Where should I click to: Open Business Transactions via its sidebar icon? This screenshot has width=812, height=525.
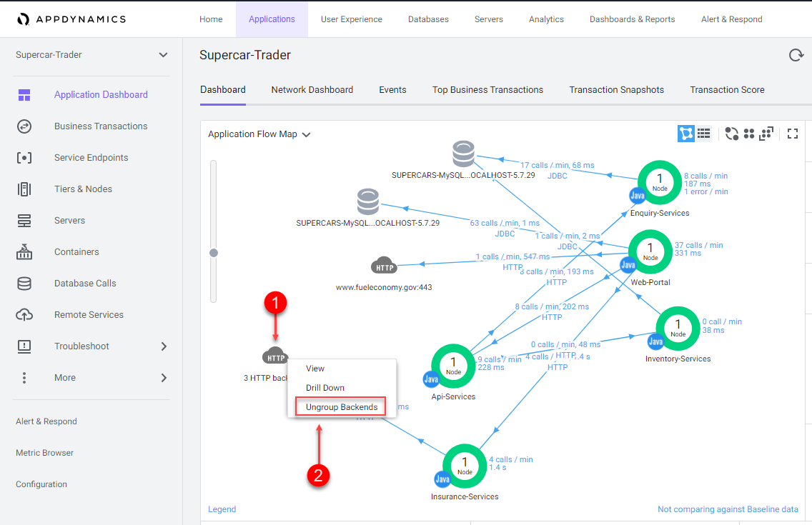click(x=24, y=126)
